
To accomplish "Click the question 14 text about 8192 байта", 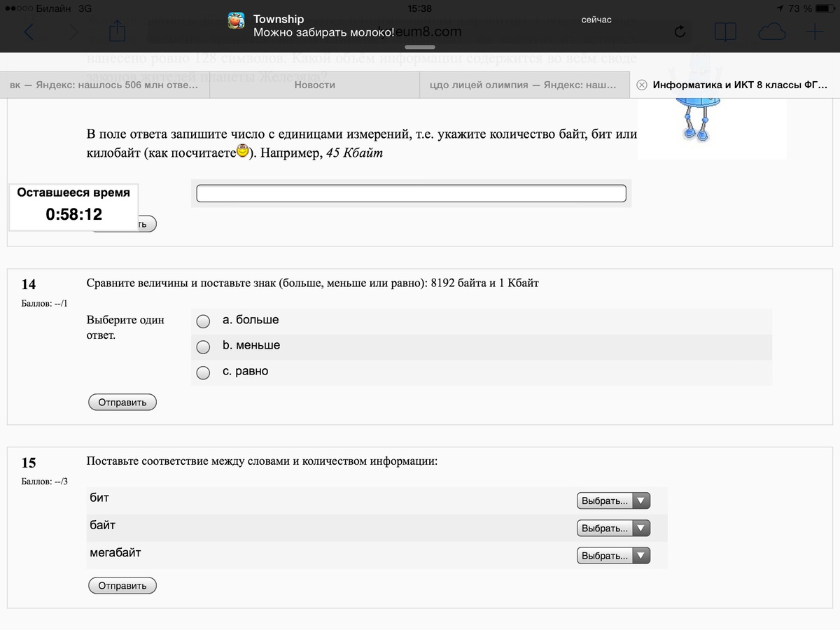I will click(x=312, y=283).
